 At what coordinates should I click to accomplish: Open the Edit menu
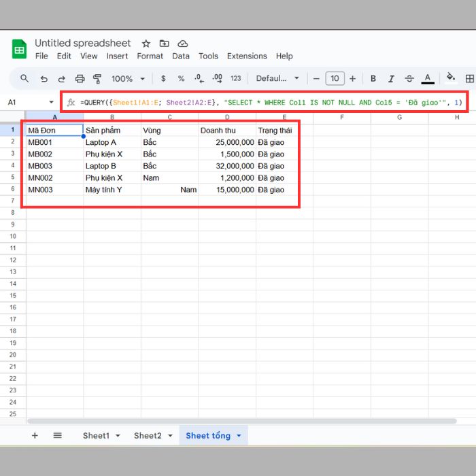[64, 56]
